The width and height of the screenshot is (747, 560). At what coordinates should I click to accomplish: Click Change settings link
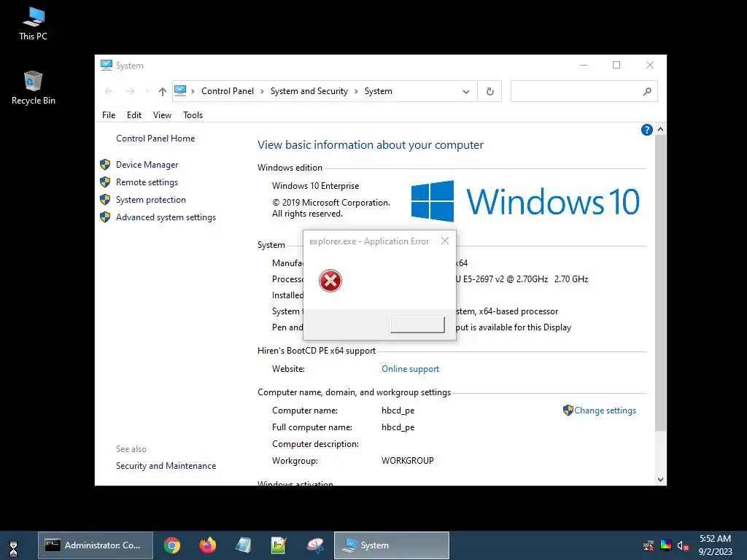(605, 411)
